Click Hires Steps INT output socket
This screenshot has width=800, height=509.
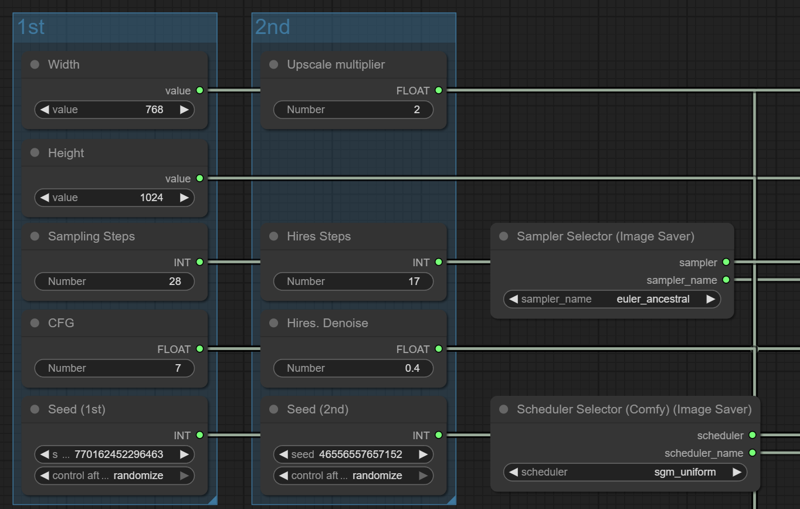pyautogui.click(x=439, y=262)
